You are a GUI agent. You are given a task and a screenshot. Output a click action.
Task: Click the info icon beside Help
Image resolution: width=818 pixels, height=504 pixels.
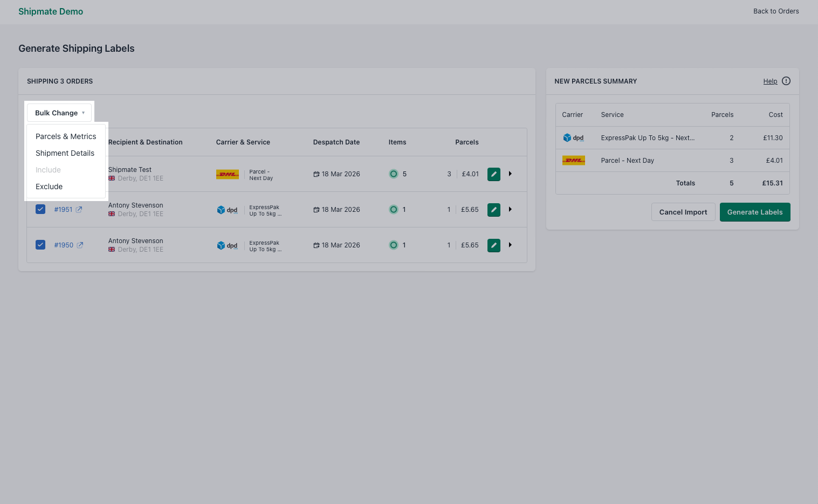pos(786,81)
